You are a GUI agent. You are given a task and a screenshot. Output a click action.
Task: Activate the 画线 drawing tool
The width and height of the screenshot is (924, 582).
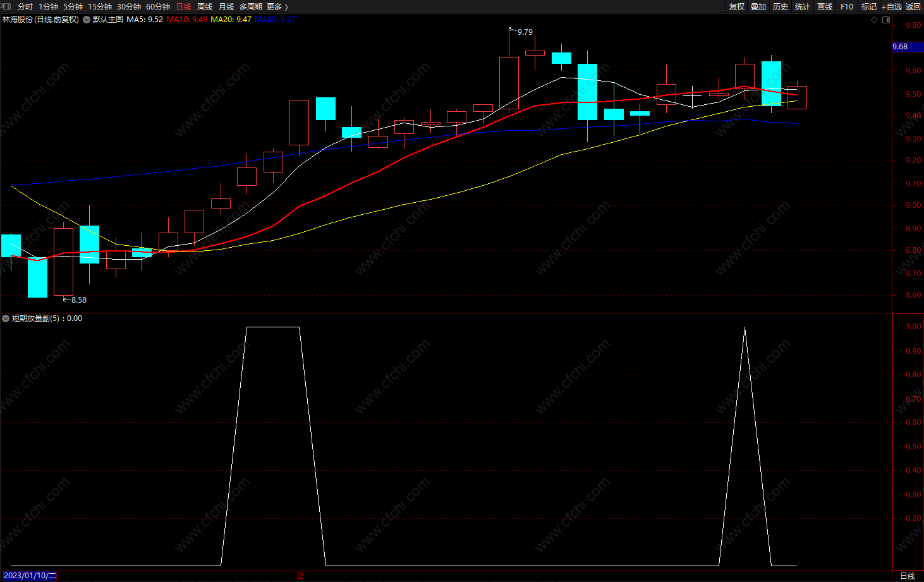(825, 7)
